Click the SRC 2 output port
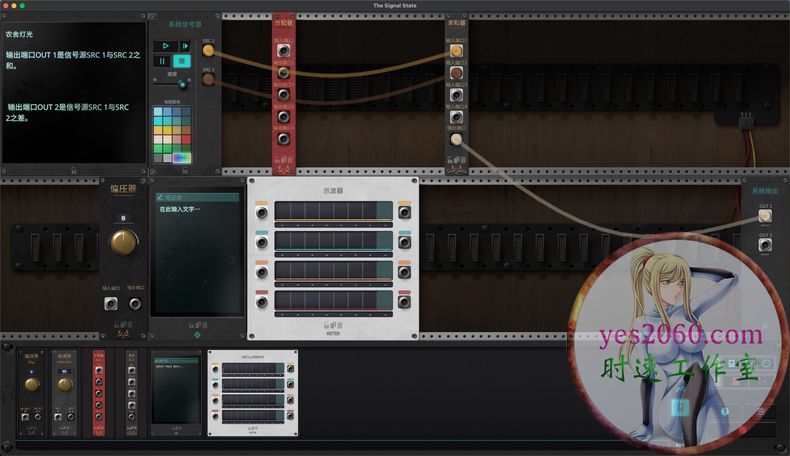Image resolution: width=790 pixels, height=456 pixels. tap(208, 79)
